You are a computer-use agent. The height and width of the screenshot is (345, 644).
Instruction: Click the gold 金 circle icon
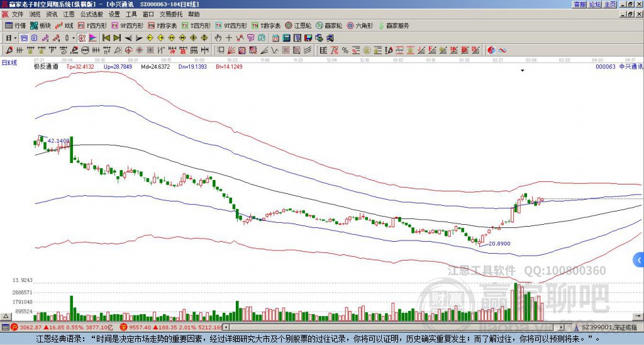[367, 50]
